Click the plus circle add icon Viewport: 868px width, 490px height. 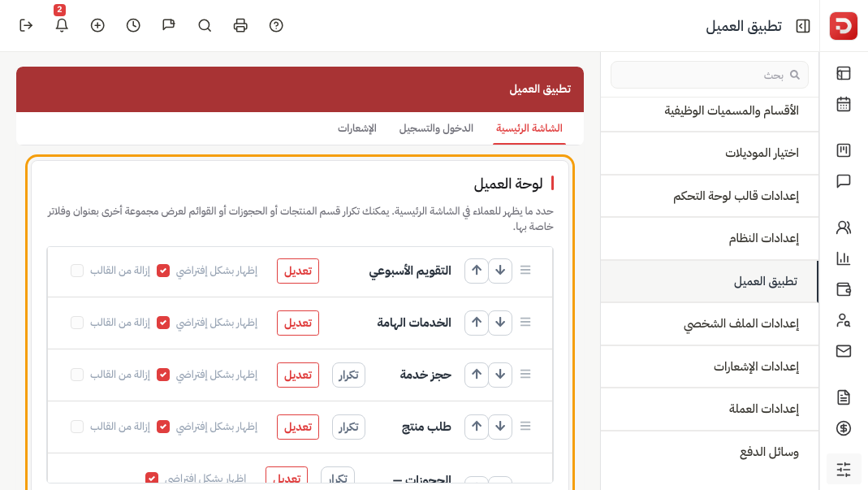pos(97,25)
